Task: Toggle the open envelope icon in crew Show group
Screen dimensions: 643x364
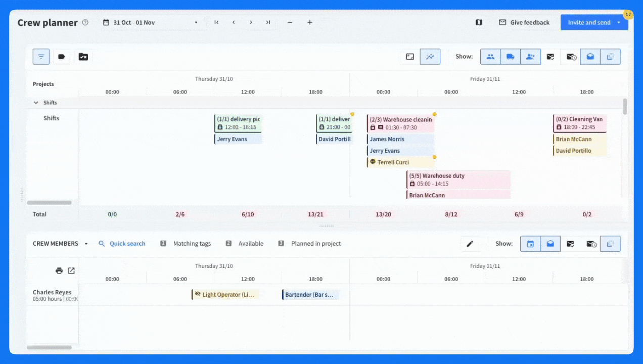Action: [550, 244]
